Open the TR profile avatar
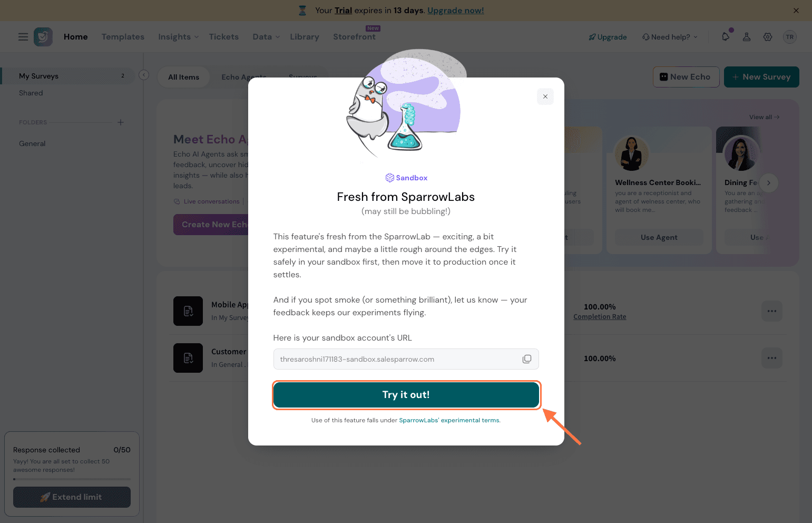Screen dimensions: 812x523 (789, 37)
